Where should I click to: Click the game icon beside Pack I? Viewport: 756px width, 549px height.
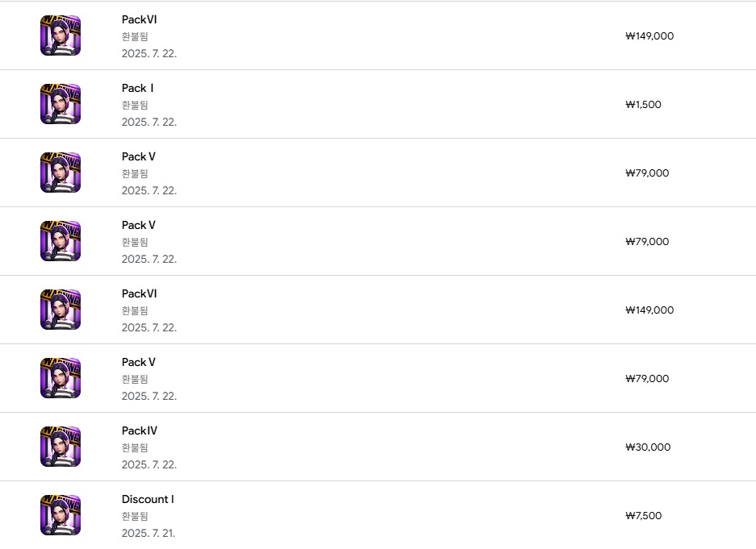click(x=61, y=104)
